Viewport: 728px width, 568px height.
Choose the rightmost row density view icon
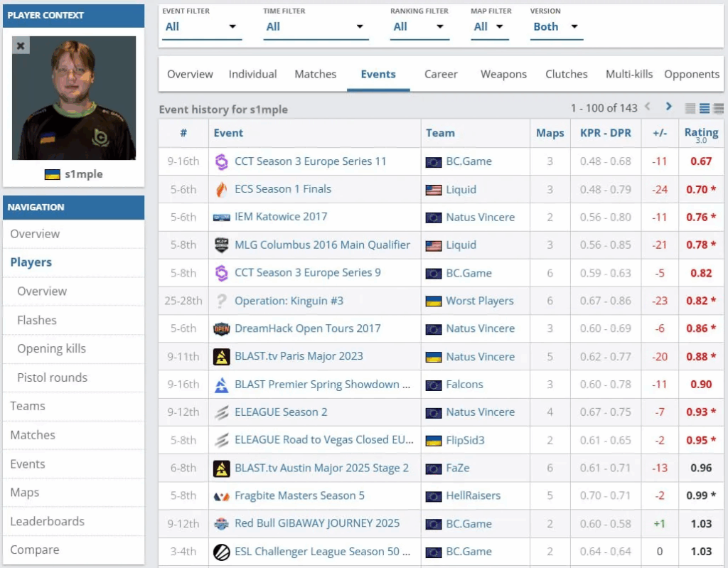pos(718,109)
